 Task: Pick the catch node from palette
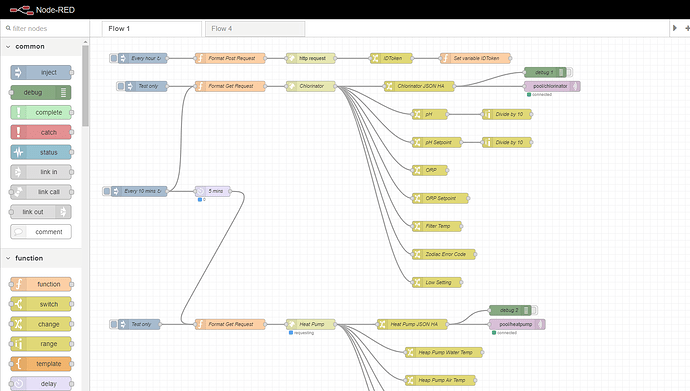click(x=41, y=132)
